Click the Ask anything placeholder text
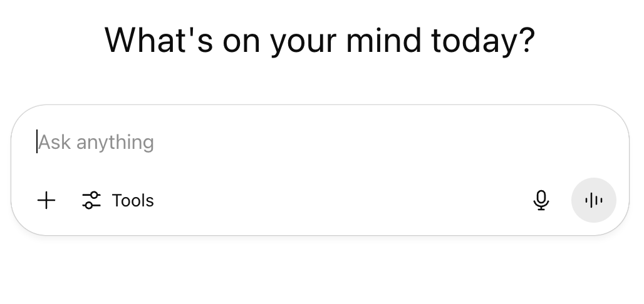The width and height of the screenshot is (644, 304). [96, 143]
